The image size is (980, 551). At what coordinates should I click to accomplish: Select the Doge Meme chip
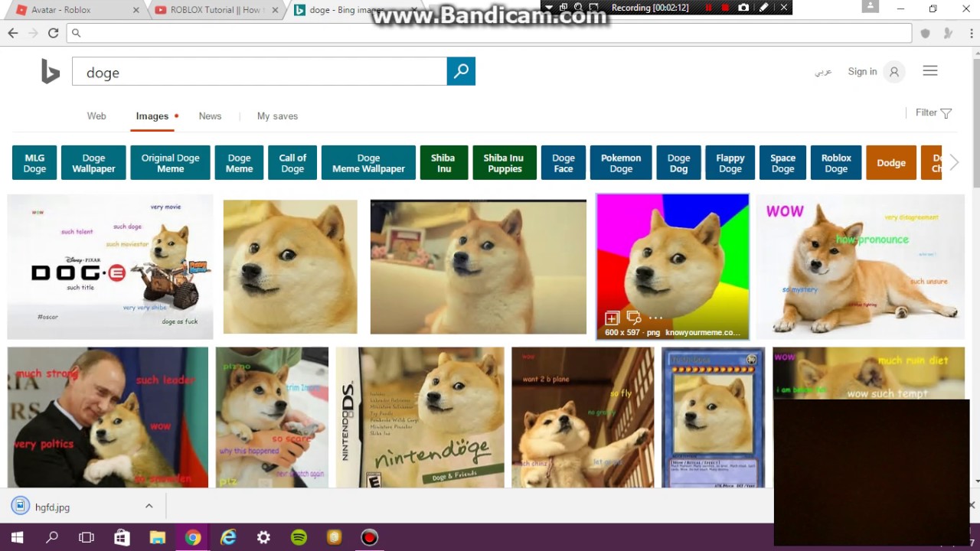tap(239, 163)
